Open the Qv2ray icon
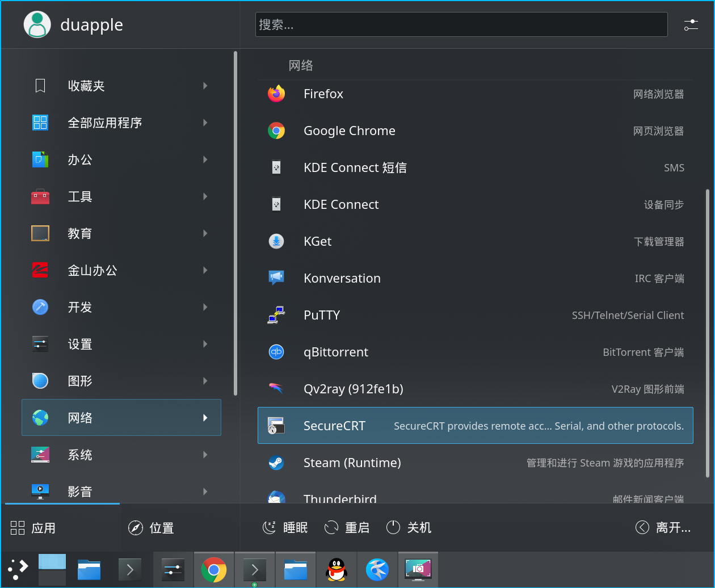Viewport: 715px width, 588px height. (x=276, y=389)
